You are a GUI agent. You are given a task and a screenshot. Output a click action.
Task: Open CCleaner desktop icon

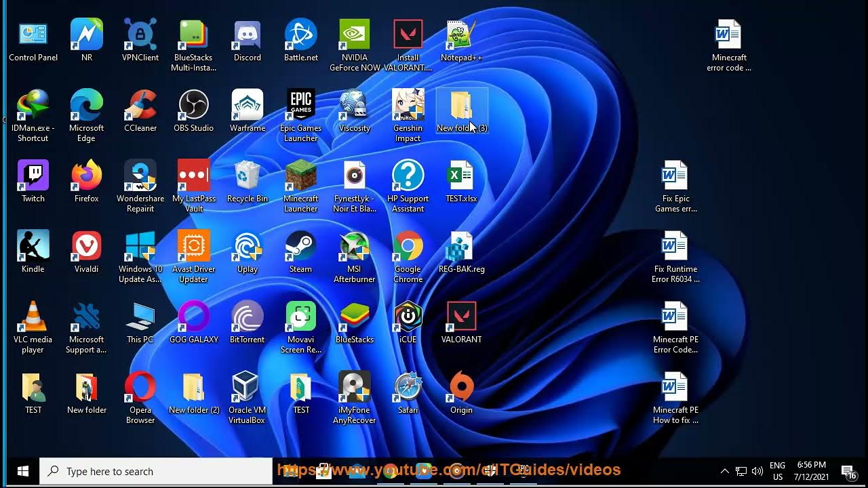pyautogui.click(x=140, y=111)
